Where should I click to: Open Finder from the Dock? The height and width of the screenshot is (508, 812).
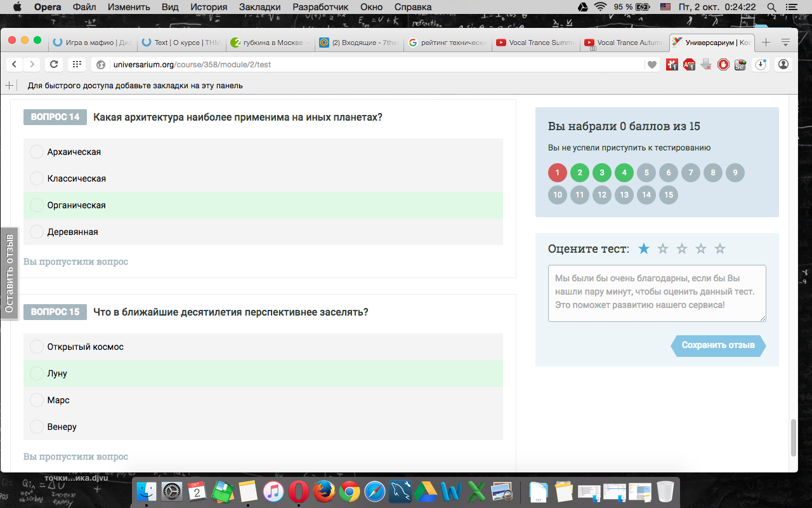coord(147,491)
